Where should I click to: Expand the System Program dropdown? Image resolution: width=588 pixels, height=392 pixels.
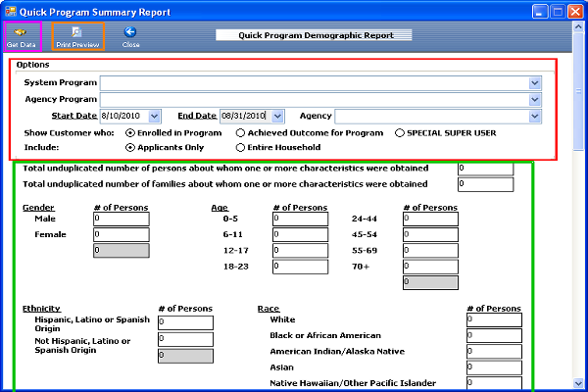point(535,82)
